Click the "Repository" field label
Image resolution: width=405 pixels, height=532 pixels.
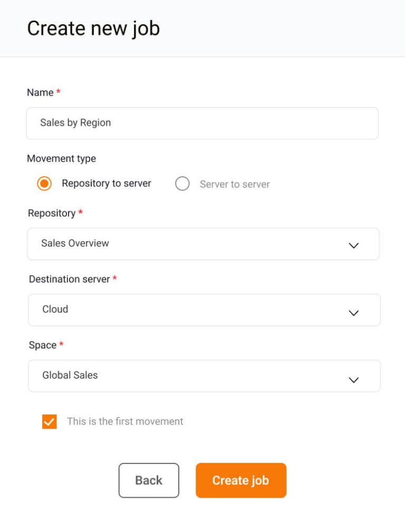click(52, 213)
